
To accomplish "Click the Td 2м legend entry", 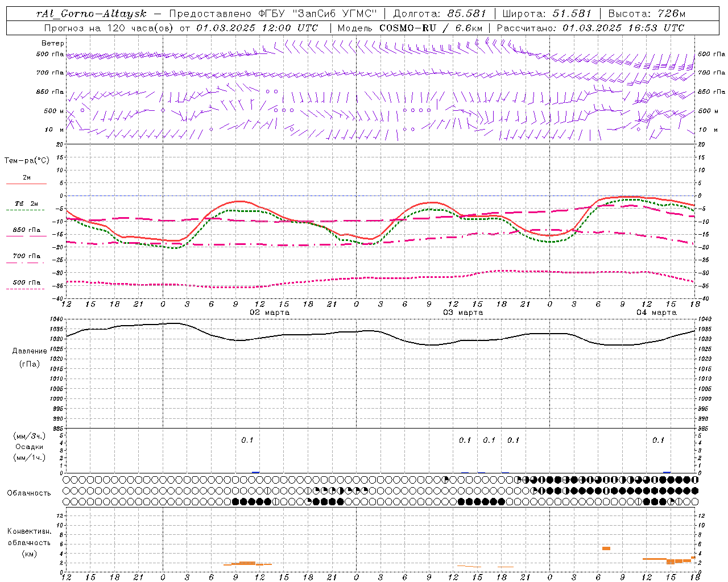I will (27, 203).
